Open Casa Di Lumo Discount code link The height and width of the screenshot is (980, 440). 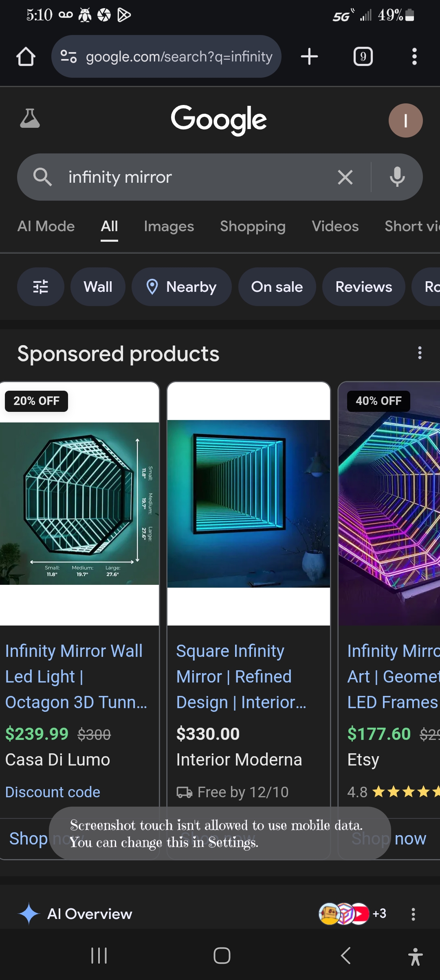coord(53,792)
